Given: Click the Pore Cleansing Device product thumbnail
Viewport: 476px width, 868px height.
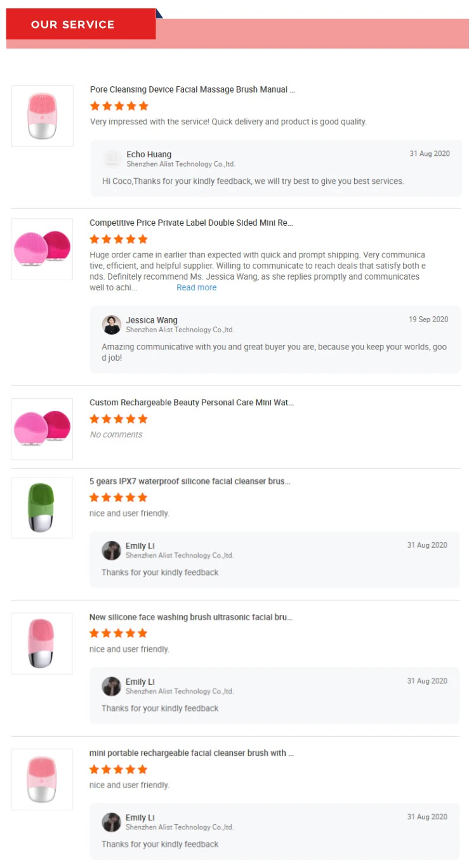Looking at the screenshot, I should 43,116.
